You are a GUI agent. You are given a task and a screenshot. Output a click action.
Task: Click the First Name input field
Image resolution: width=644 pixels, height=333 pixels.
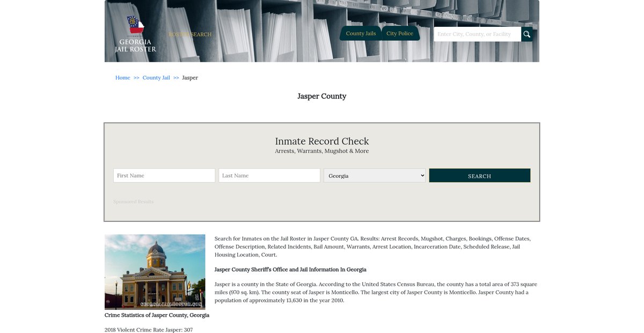[x=164, y=176]
